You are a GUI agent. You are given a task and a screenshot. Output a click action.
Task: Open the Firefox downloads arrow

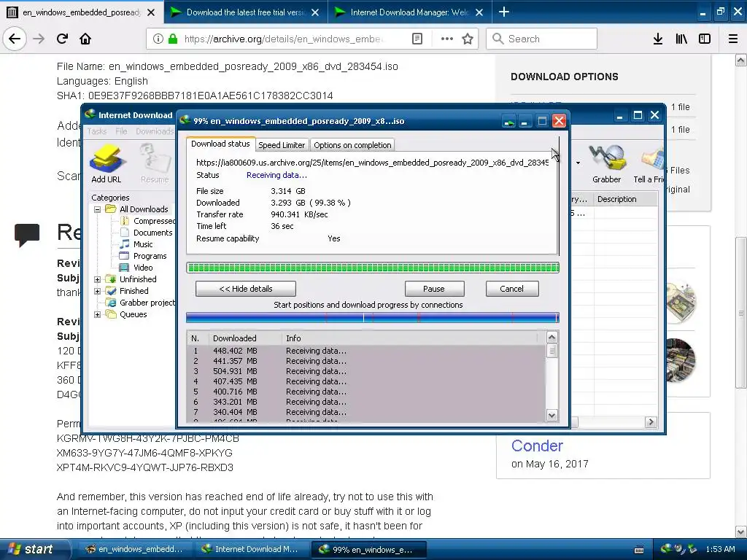(x=658, y=39)
